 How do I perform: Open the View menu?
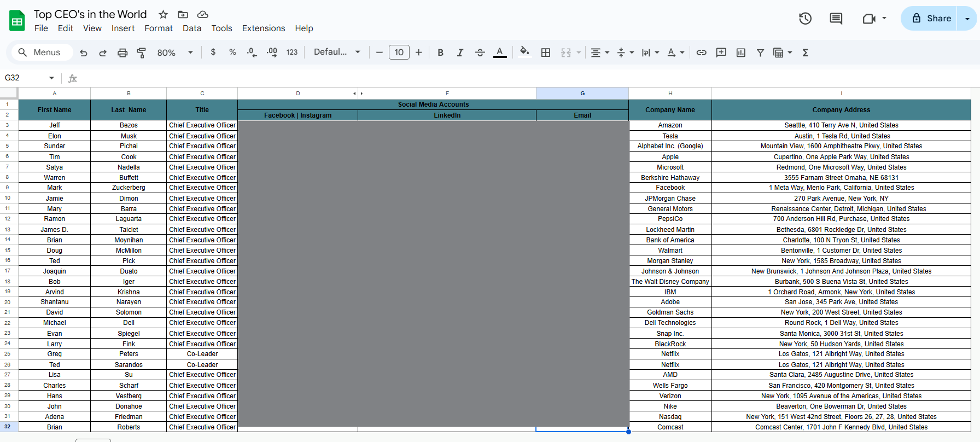[92, 28]
